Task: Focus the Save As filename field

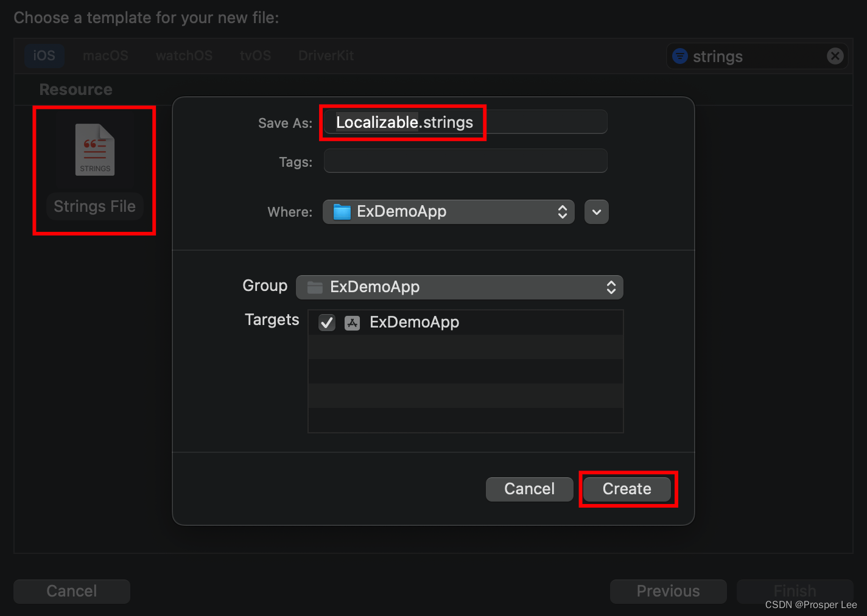Action: click(x=466, y=122)
